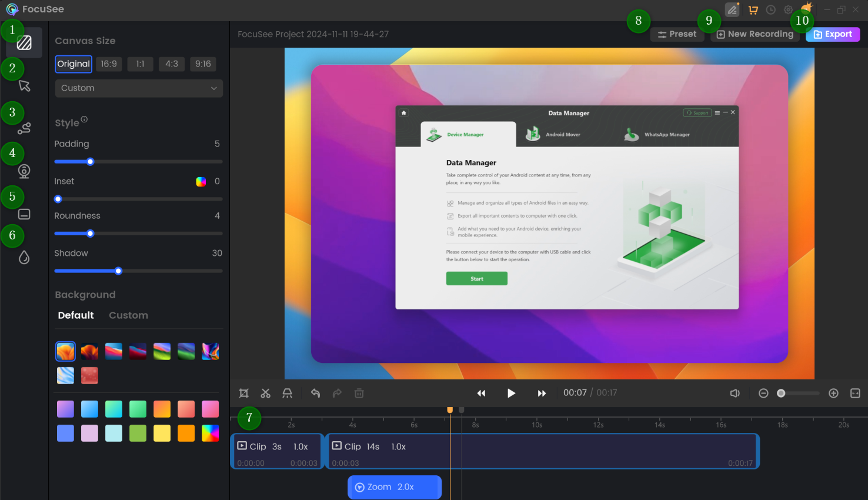
Task: Select the red textured wallpaper thumbnail
Action: pos(89,375)
